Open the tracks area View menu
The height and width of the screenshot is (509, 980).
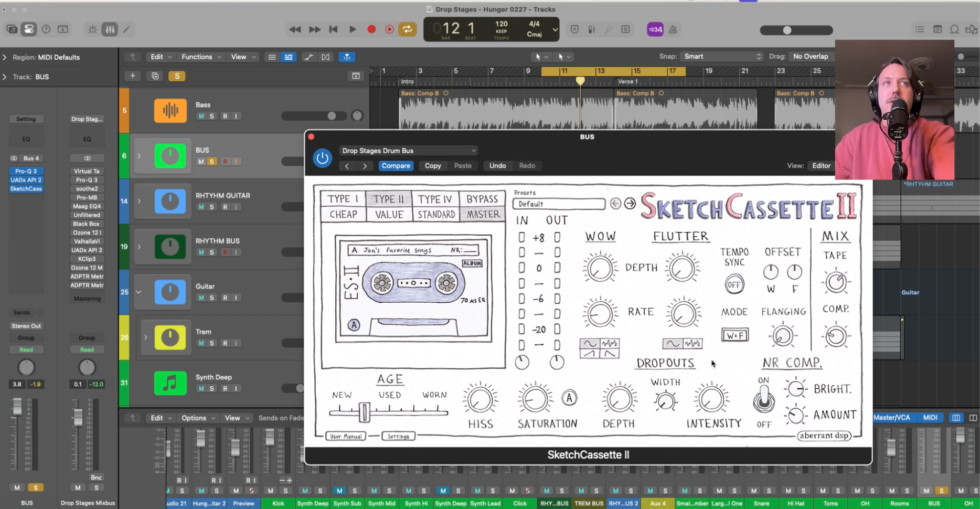click(x=243, y=57)
